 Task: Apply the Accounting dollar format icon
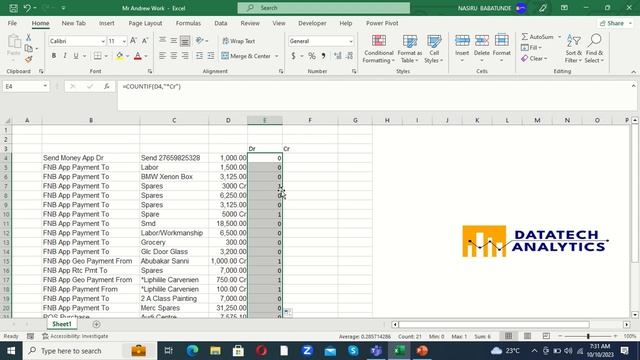(x=293, y=56)
